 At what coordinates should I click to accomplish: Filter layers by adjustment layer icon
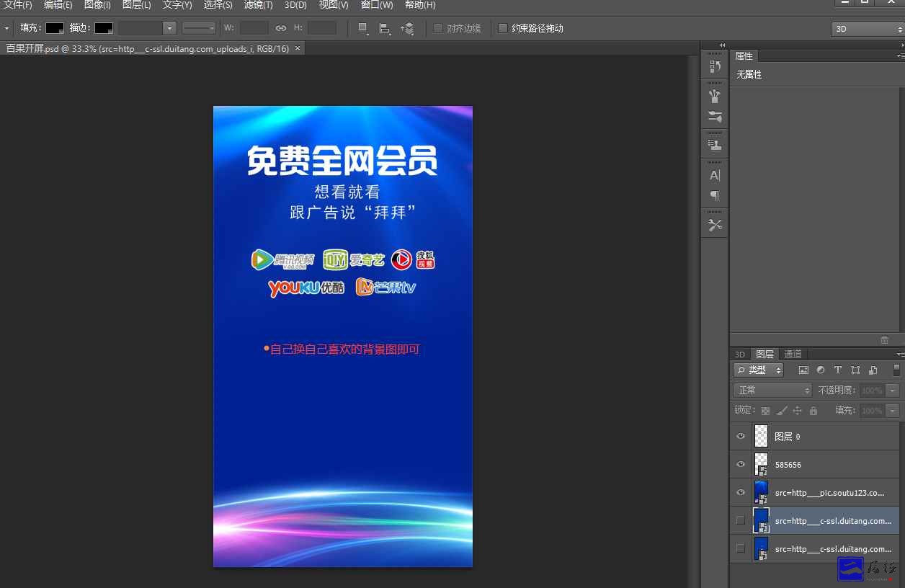click(821, 370)
